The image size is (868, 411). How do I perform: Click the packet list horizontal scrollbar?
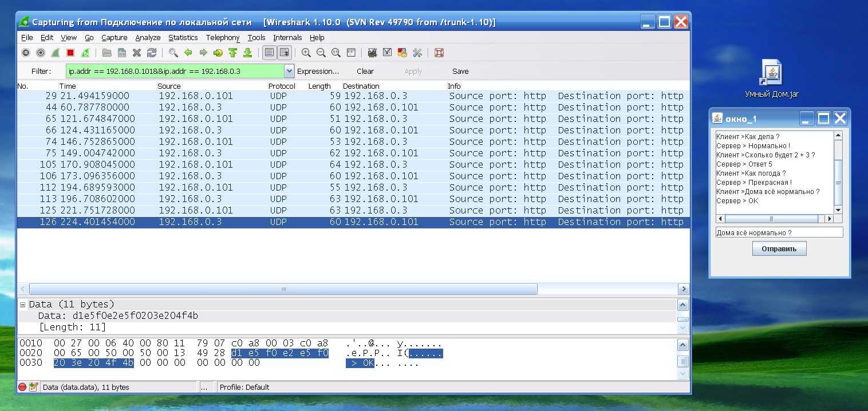283,289
